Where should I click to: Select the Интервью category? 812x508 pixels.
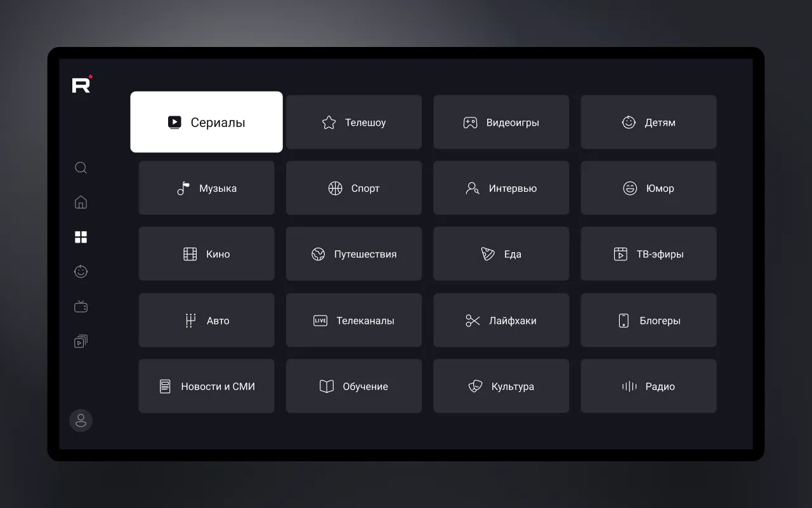(x=501, y=188)
